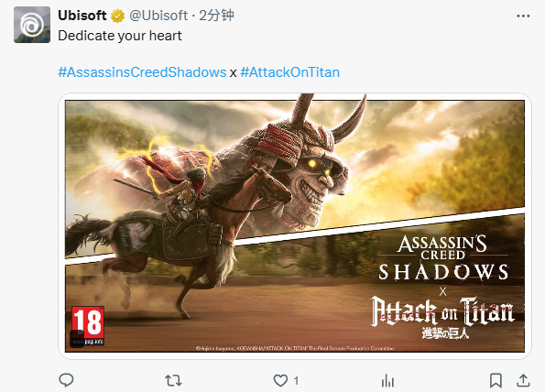Click the gold verified badge
The width and height of the screenshot is (545, 392).
pos(117,16)
